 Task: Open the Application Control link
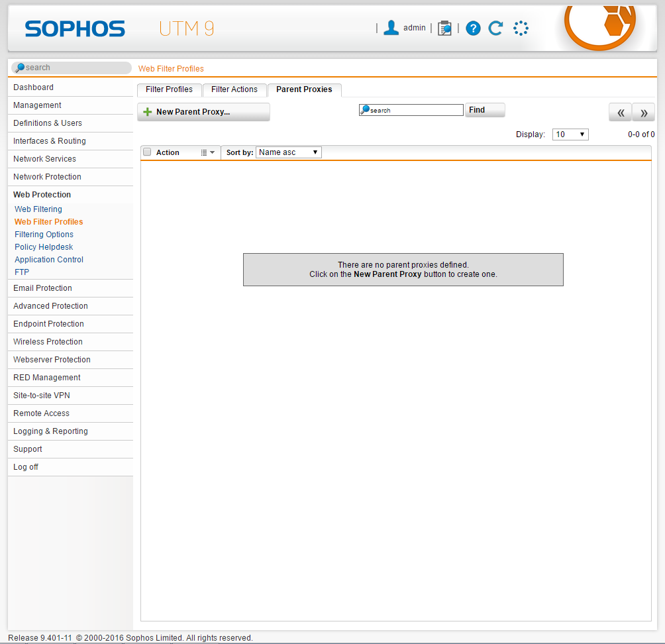(49, 260)
